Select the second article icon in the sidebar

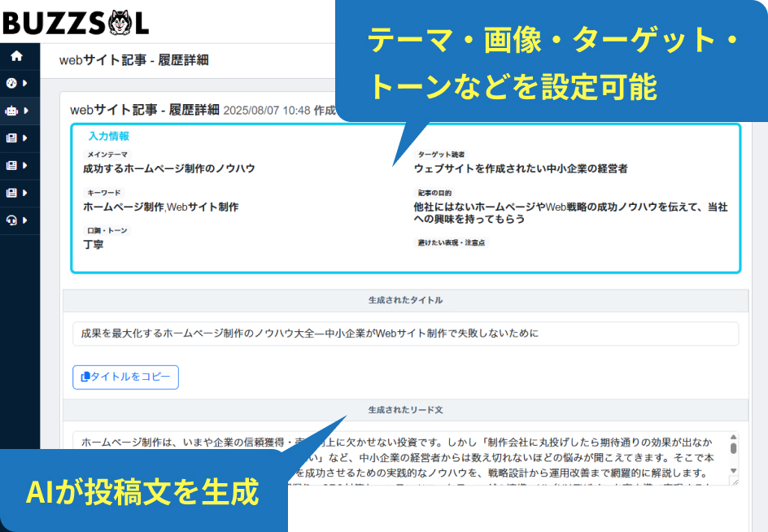pyautogui.click(x=11, y=164)
